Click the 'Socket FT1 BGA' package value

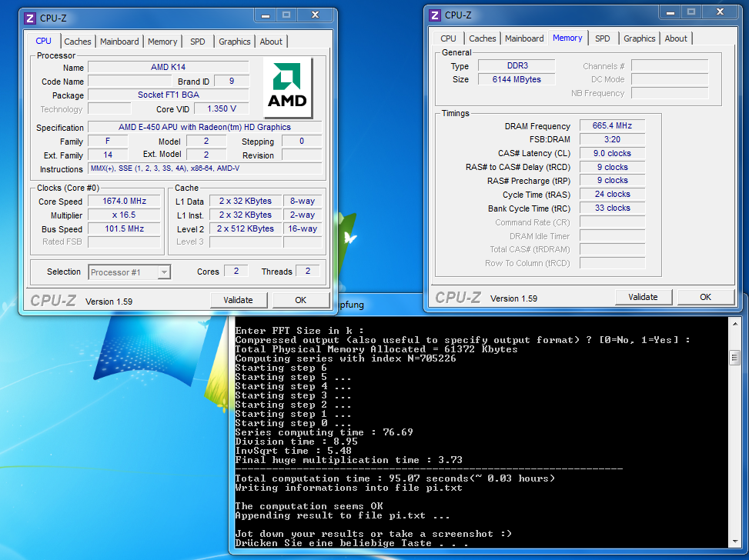click(169, 95)
